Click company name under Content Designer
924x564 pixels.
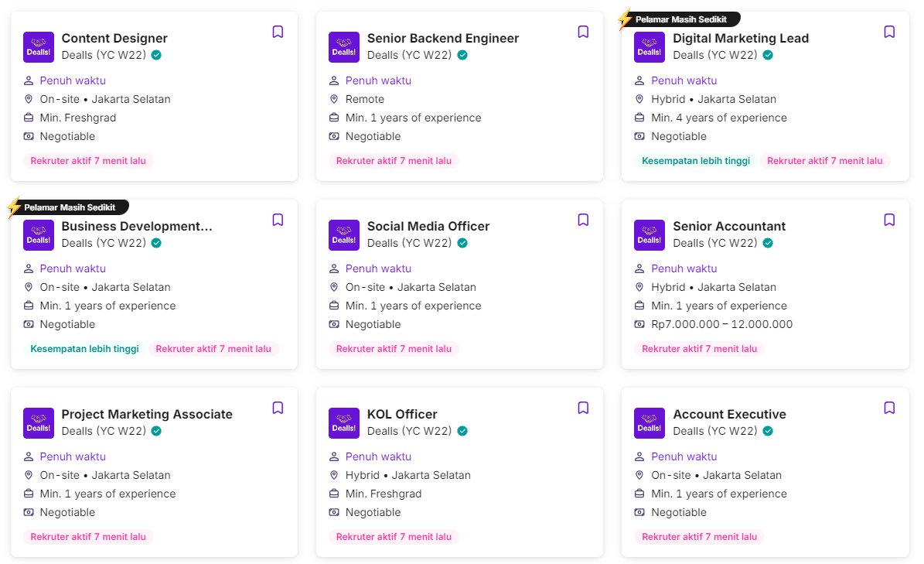(x=104, y=55)
